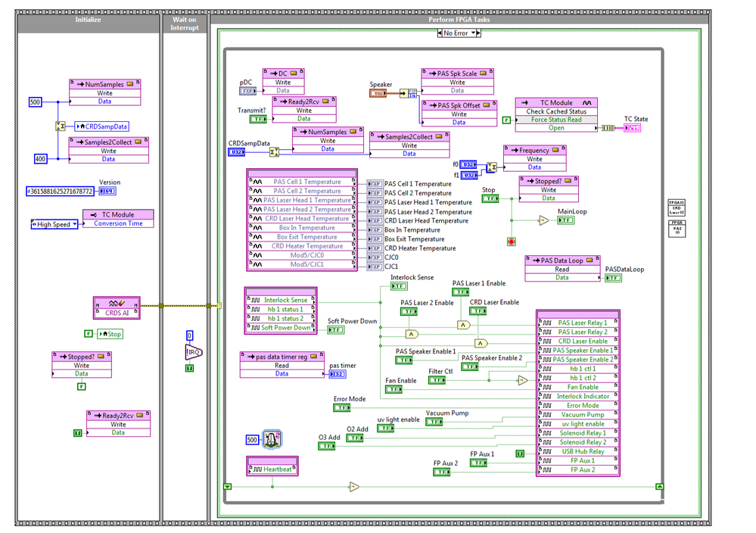Viewport: 756px width, 533px height.
Task: Select the pDC FXP control terminal
Action: pyautogui.click(x=247, y=91)
